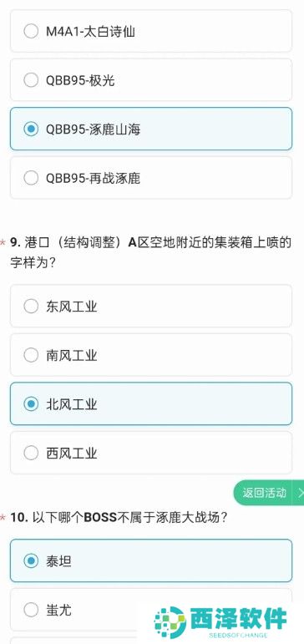Click question 9 title text
The height and width of the screenshot is (644, 304).
pos(150,252)
